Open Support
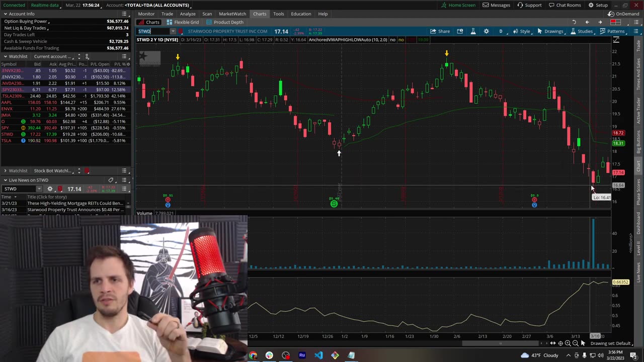This screenshot has width=644, height=362. [x=529, y=5]
